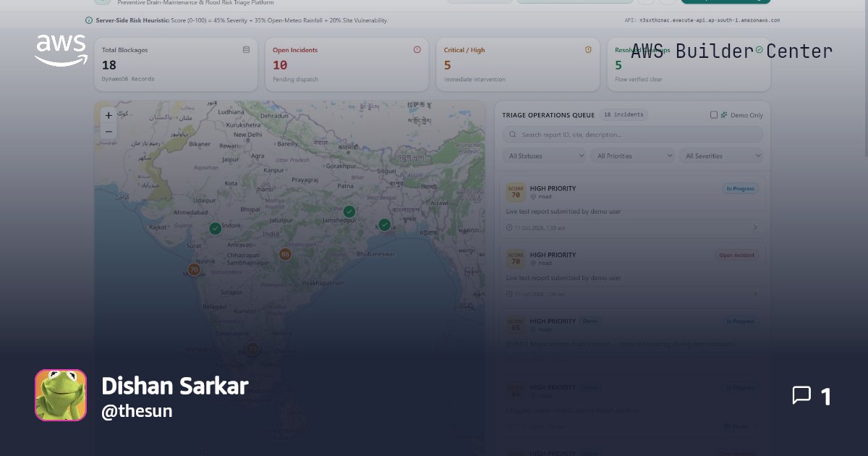
Task: Click the info icon beside Server-Side Risk Heuristic
Action: pyautogui.click(x=89, y=20)
